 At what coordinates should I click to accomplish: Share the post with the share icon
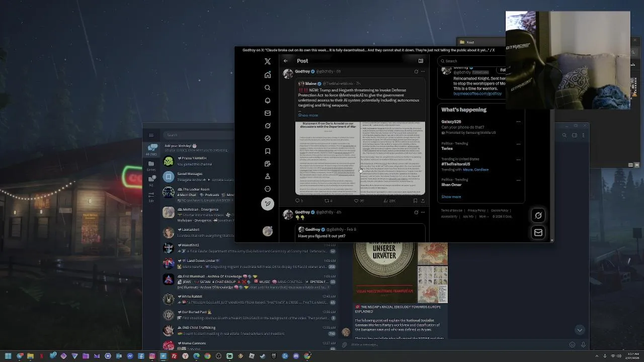tap(423, 201)
